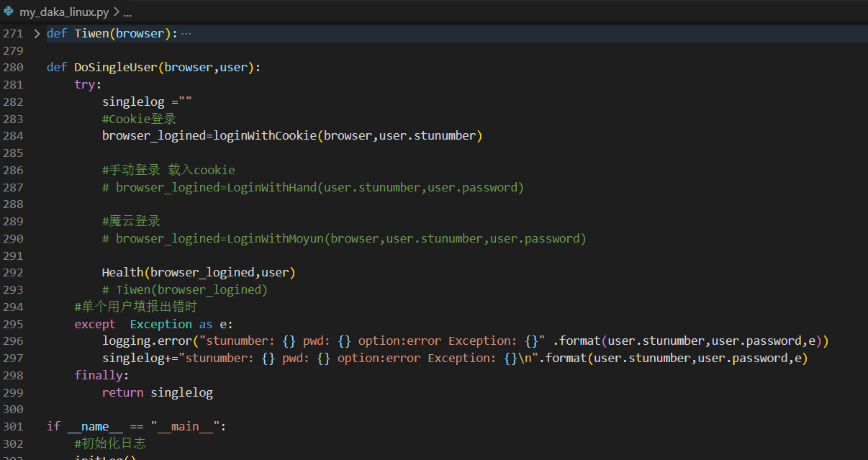Viewport: 868px width, 460px height.
Task: Click singlelog variable on line 282
Action: click(133, 102)
